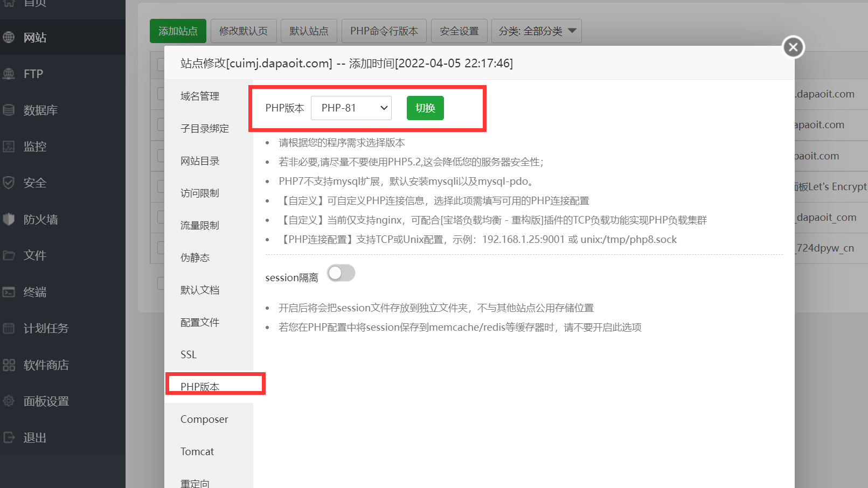Screen dimensions: 868x488
Task: Open the 伪静态 tab
Action: (x=209, y=257)
